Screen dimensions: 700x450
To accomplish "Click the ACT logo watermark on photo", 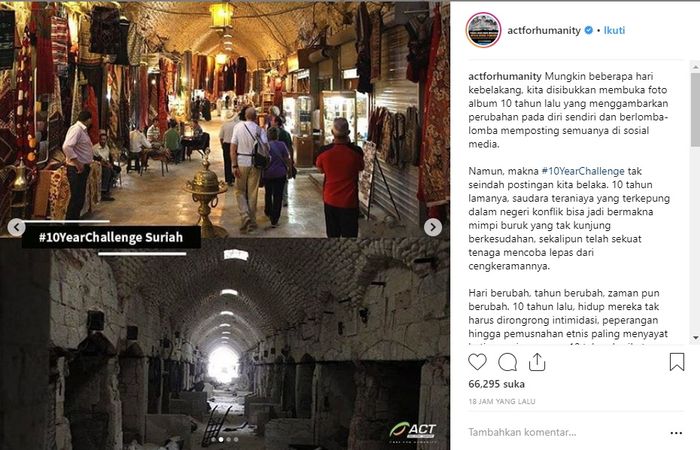I will (413, 431).
